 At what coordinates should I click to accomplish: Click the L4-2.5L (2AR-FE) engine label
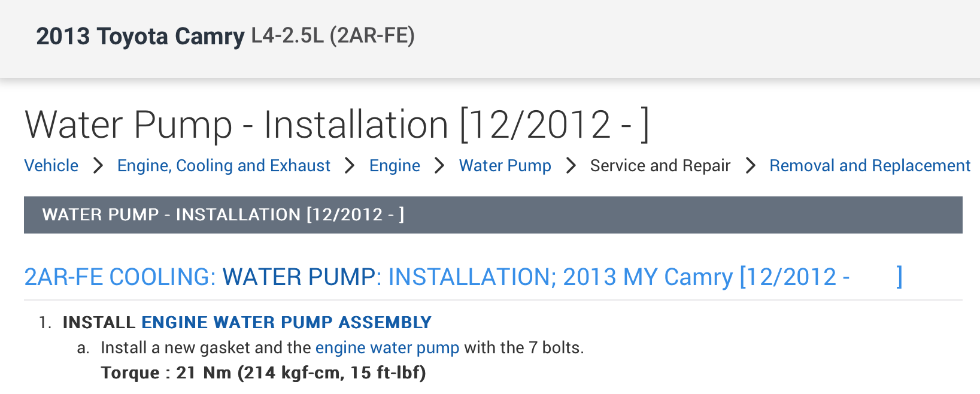tap(333, 36)
